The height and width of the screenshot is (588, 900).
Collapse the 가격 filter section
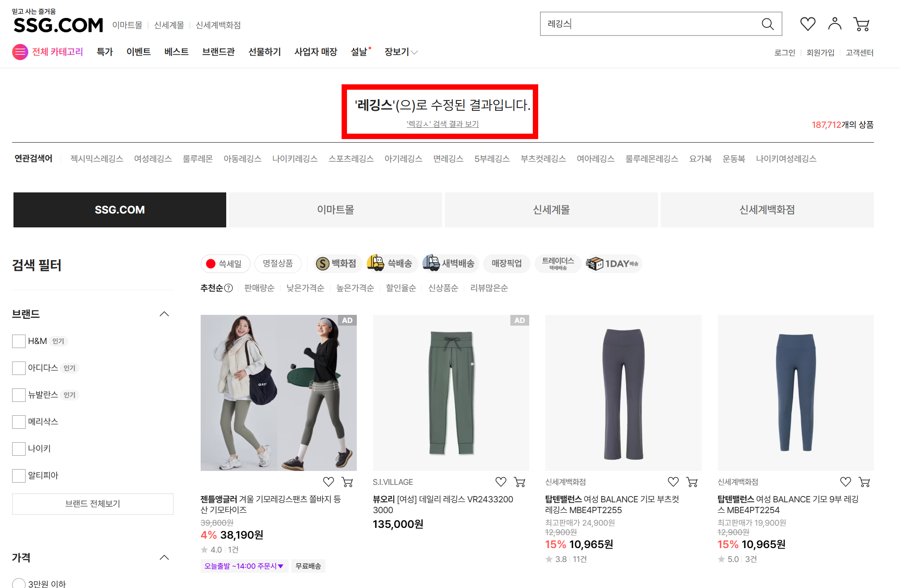164,558
